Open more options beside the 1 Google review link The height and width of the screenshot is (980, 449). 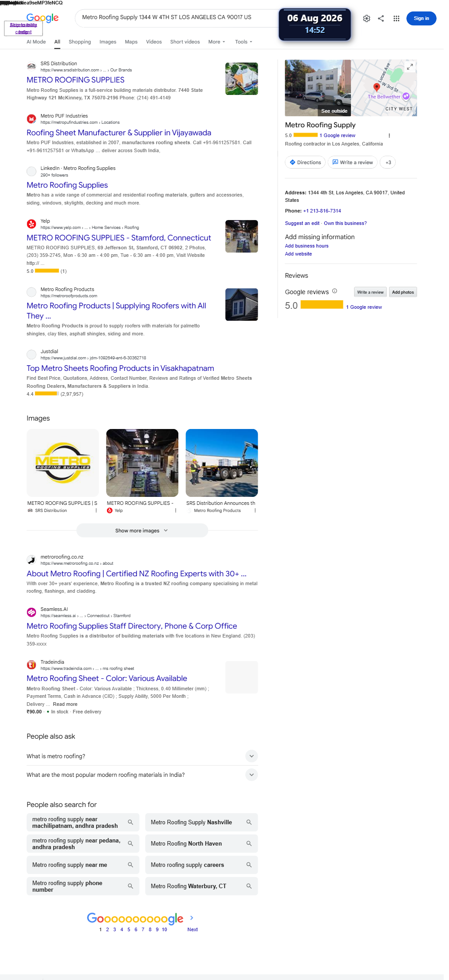pyautogui.click(x=389, y=136)
